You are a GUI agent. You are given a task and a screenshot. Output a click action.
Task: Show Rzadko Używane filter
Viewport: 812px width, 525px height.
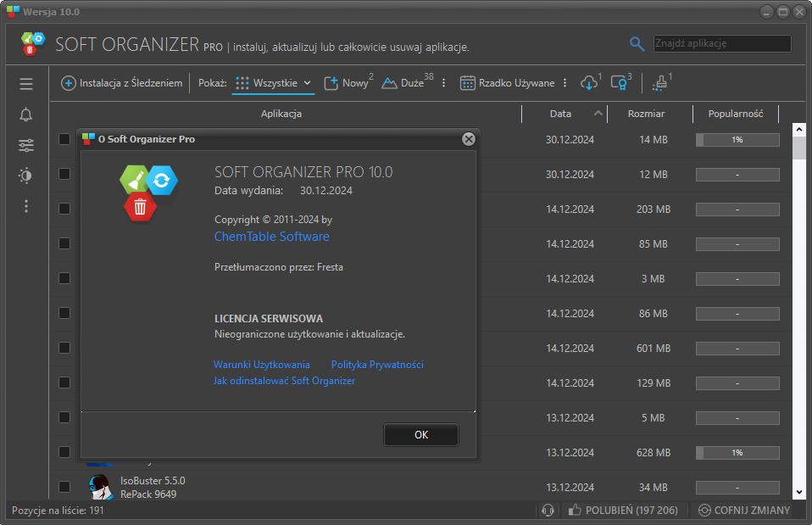(x=507, y=83)
